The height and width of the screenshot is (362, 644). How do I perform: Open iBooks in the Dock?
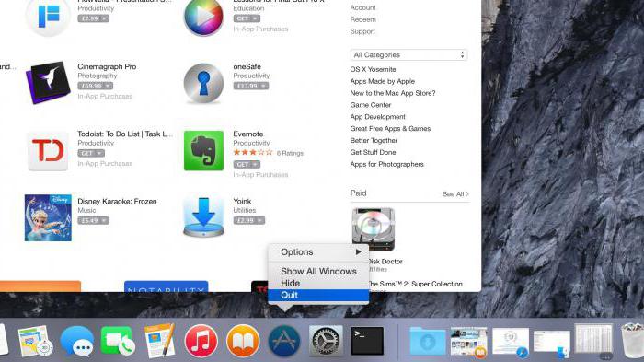243,341
